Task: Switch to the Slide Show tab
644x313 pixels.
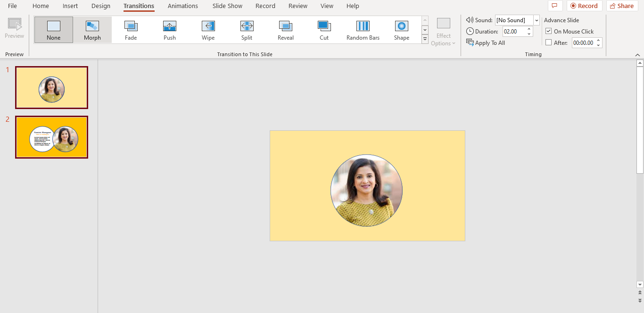Action: (x=227, y=6)
